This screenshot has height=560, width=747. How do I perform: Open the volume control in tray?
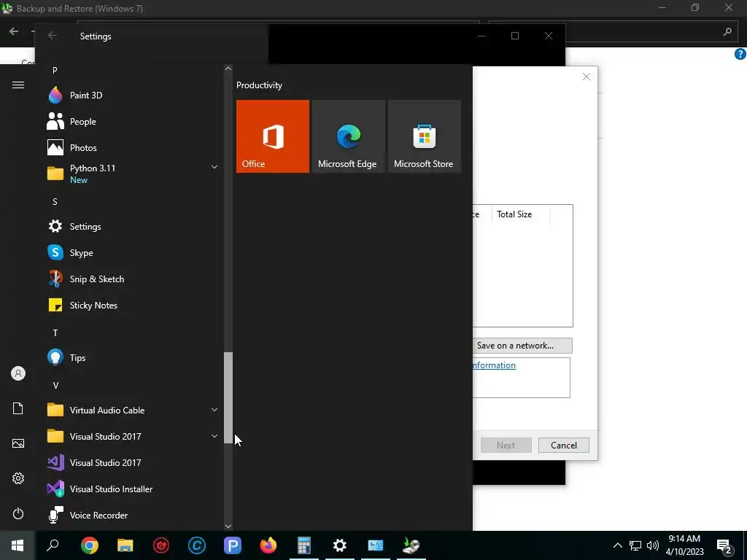tap(653, 545)
